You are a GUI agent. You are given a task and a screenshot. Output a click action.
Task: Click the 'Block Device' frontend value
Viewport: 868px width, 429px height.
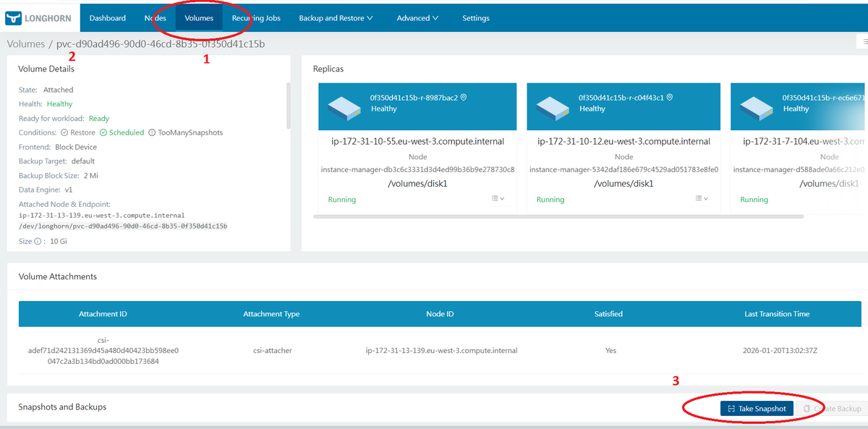click(77, 147)
